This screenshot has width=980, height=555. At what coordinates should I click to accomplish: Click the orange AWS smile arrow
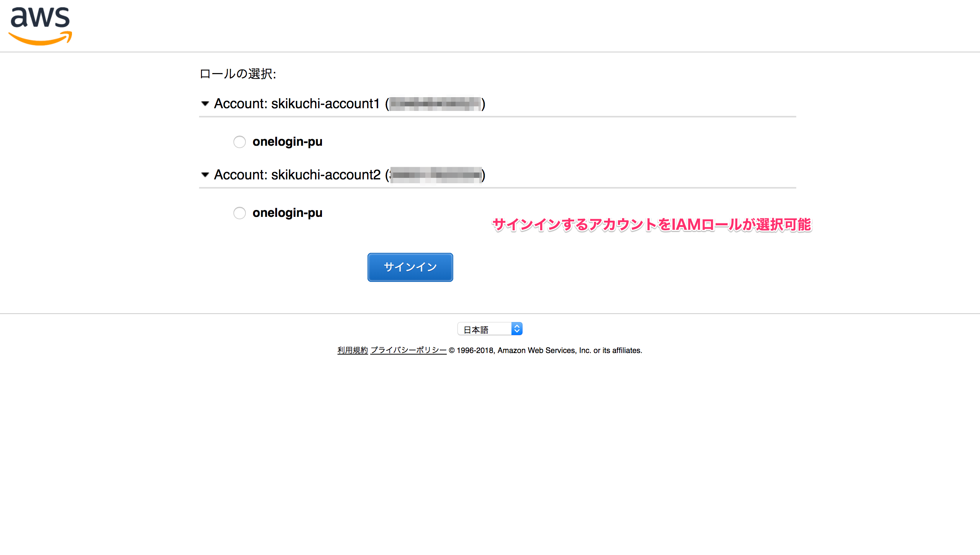pos(40,38)
